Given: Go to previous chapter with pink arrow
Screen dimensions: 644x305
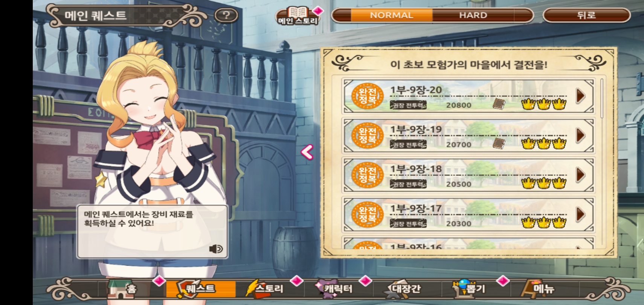Looking at the screenshot, I should [x=307, y=152].
